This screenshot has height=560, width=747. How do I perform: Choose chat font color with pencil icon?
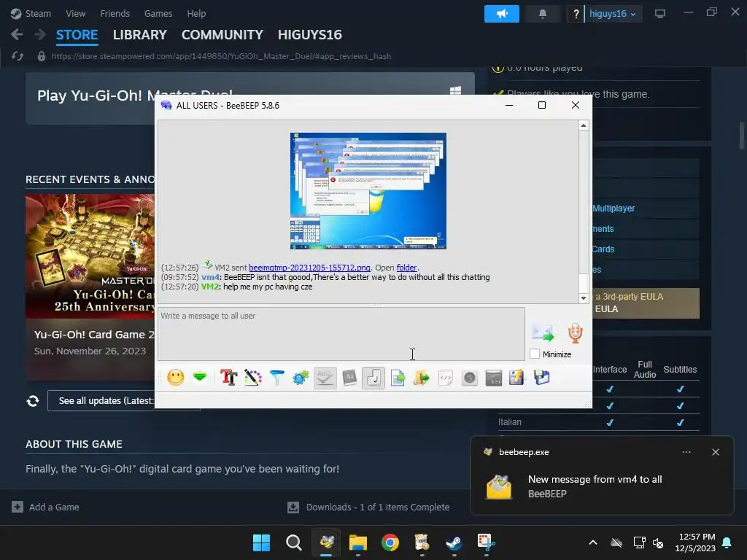(253, 378)
